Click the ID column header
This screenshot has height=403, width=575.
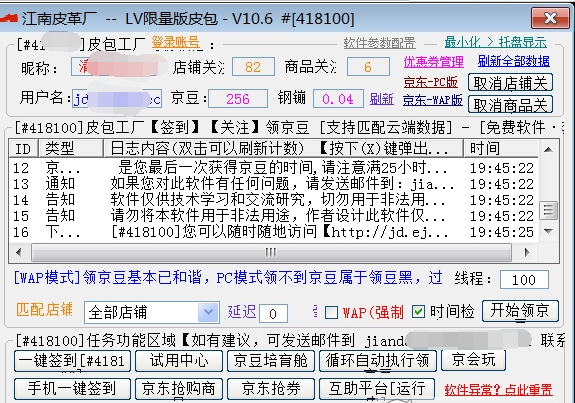[x=23, y=149]
